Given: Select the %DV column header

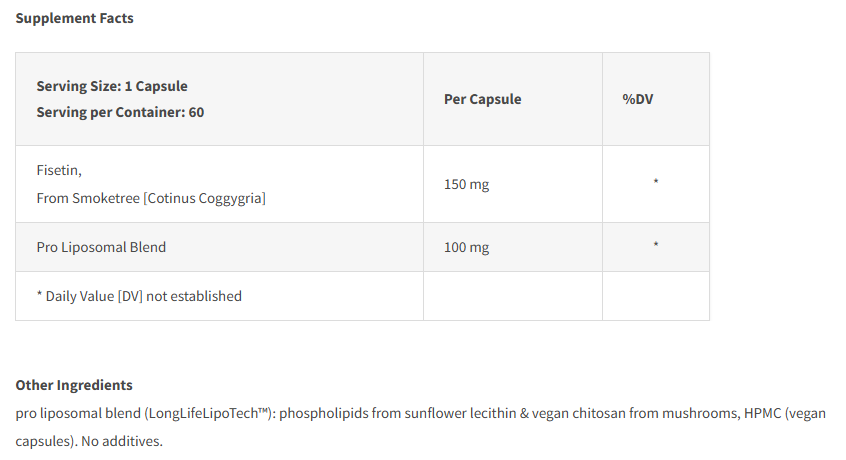Looking at the screenshot, I should click(x=637, y=99).
